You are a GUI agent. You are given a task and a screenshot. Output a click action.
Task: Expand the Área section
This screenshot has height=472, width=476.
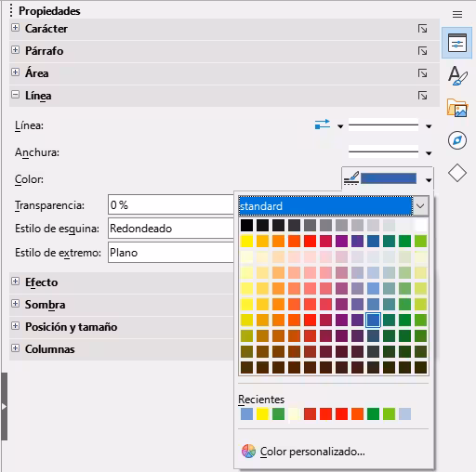[x=15, y=72]
